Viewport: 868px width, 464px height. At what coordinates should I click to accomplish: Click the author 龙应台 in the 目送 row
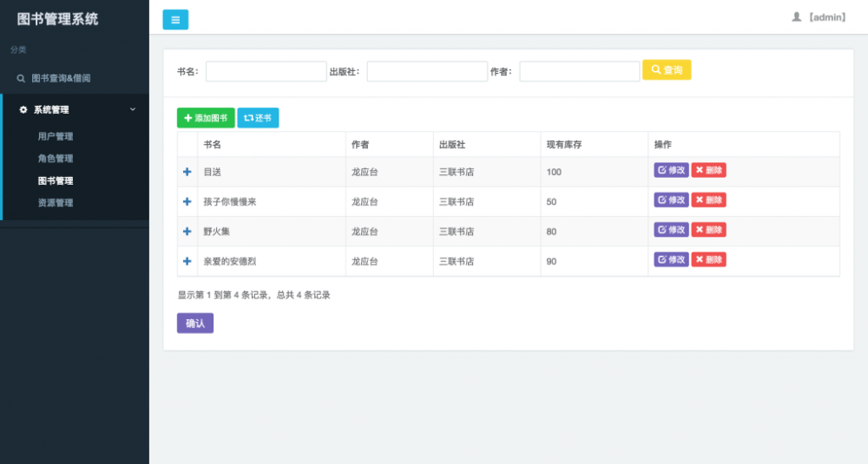click(x=365, y=172)
